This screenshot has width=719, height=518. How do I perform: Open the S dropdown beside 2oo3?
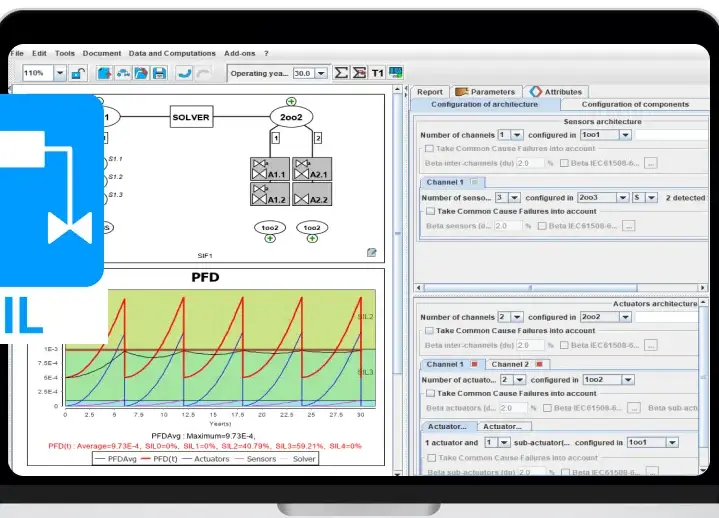tap(651, 198)
